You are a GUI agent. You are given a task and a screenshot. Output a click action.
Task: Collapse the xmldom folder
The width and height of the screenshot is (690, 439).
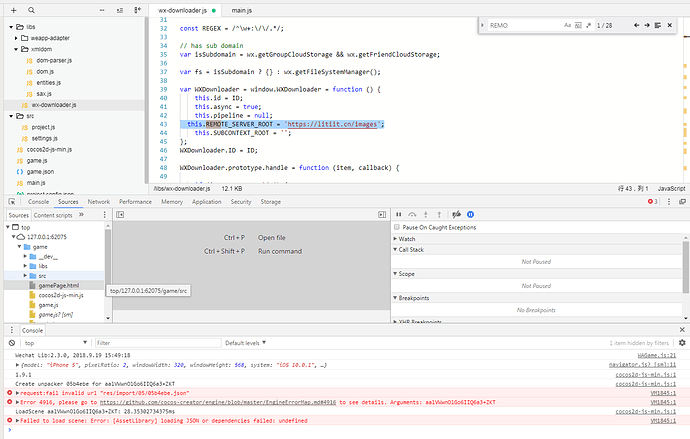pyautogui.click(x=16, y=49)
